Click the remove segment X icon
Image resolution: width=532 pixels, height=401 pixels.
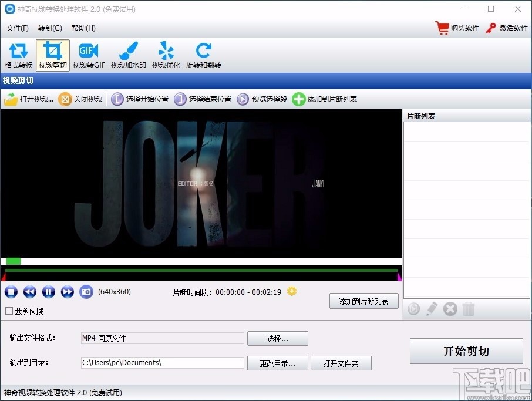[x=450, y=309]
